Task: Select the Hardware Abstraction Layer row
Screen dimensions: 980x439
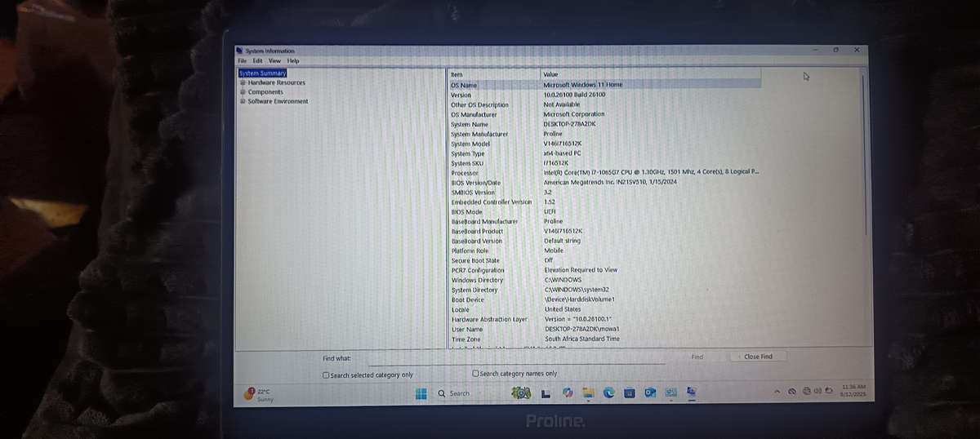Action: (604, 319)
